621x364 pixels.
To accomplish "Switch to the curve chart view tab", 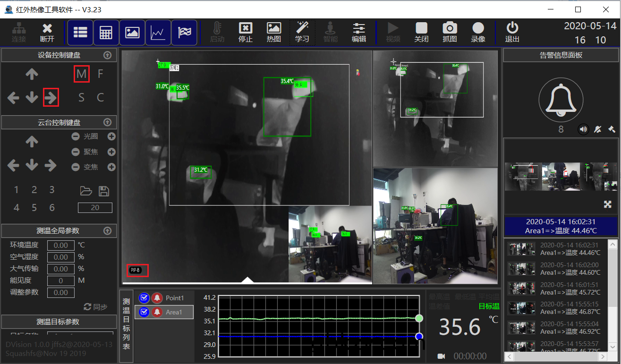I will [158, 33].
